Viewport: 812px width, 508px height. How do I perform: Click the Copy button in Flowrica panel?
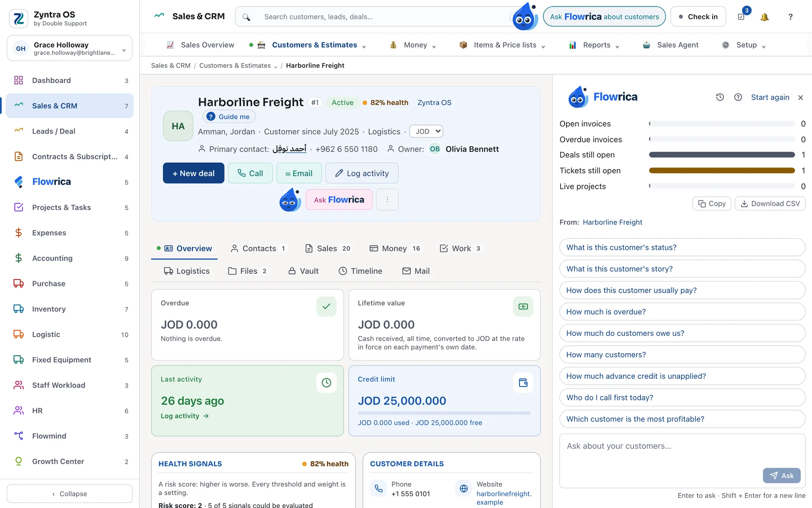click(x=712, y=204)
